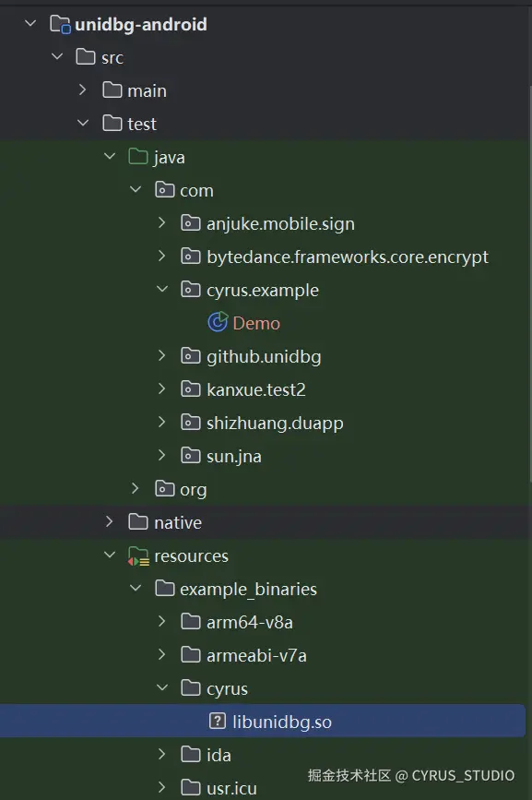Select the kanxue.test2 package

[x=255, y=389]
